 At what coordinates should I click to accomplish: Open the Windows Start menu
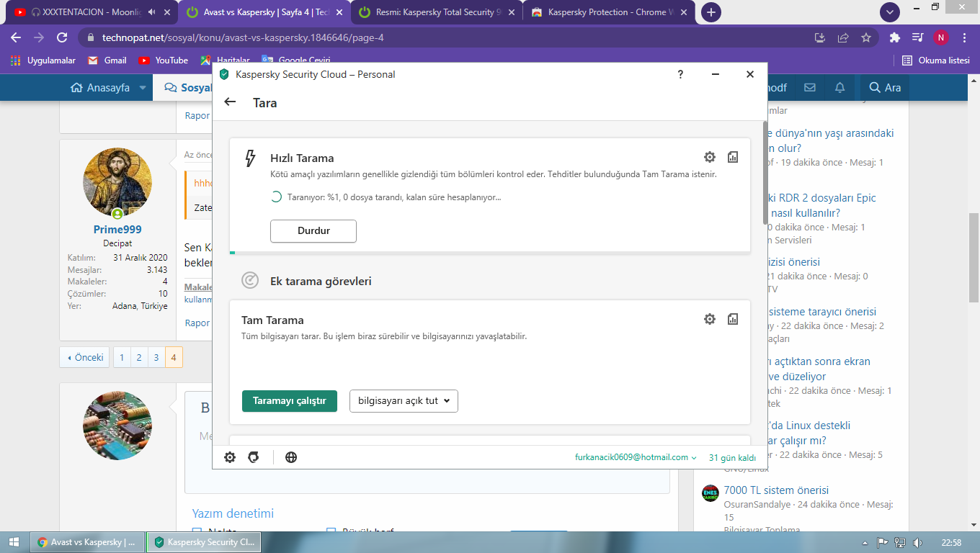[x=14, y=542]
